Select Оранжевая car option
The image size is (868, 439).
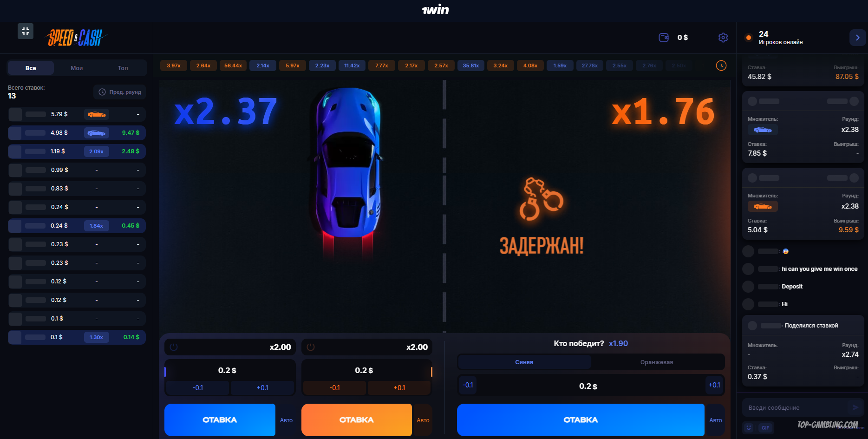tap(657, 362)
